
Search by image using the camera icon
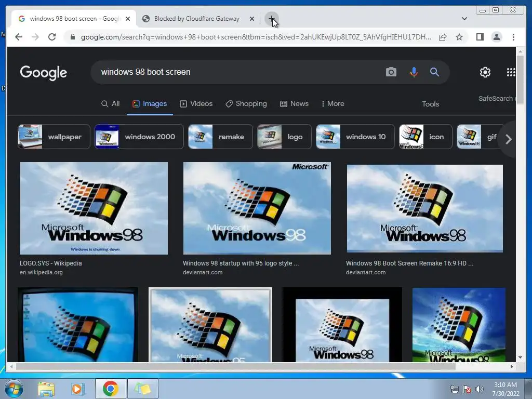[391, 72]
